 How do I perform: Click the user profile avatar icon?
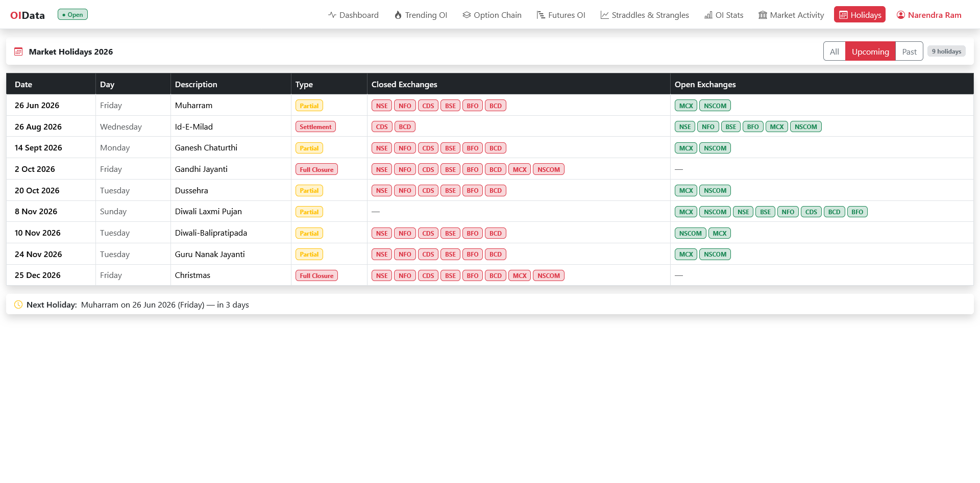pos(901,15)
